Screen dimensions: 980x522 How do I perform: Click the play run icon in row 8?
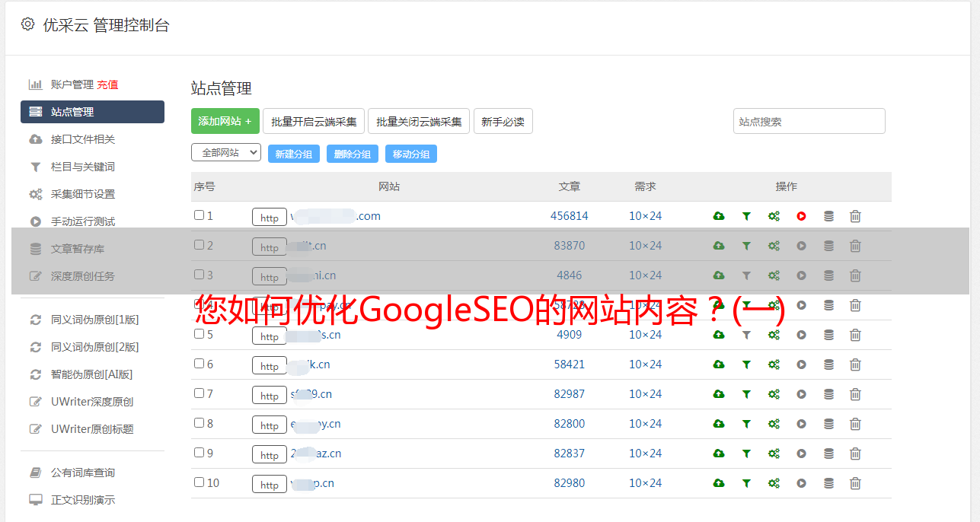(801, 424)
